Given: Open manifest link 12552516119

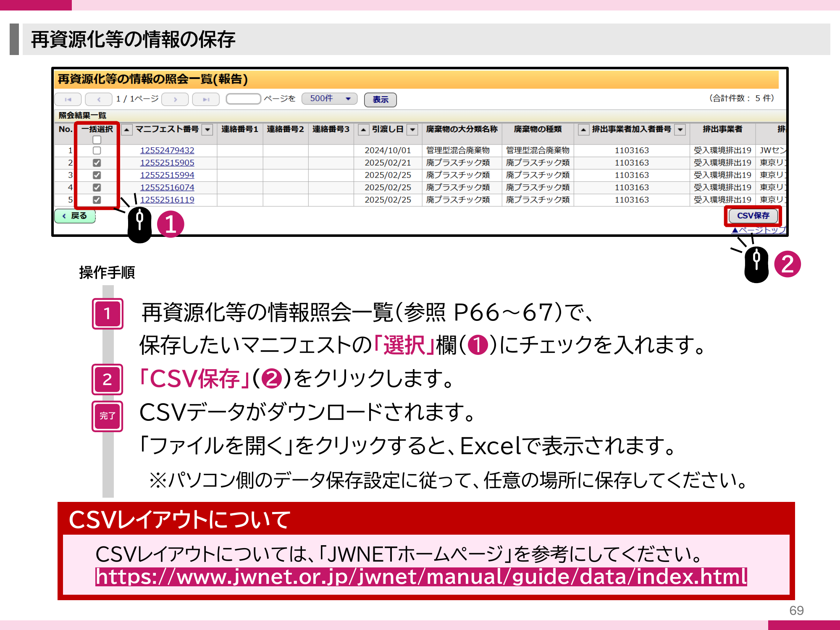Looking at the screenshot, I should [x=167, y=200].
